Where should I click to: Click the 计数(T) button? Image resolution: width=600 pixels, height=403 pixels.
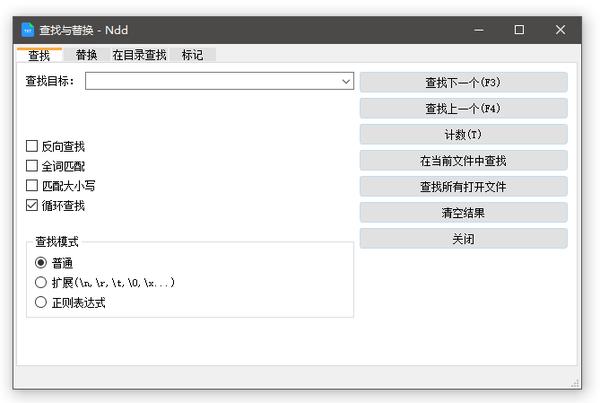[x=463, y=134]
